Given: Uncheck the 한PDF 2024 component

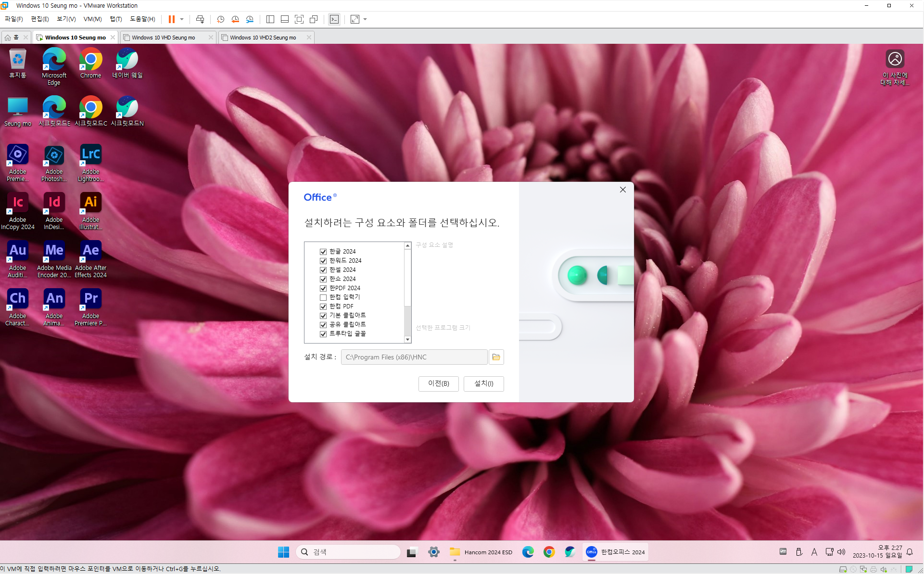Looking at the screenshot, I should click(x=323, y=288).
